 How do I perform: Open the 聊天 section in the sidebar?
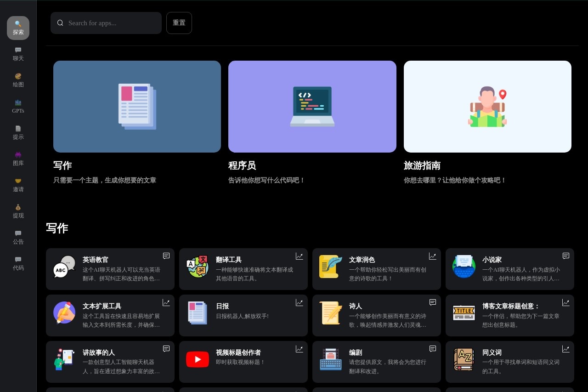tap(18, 54)
